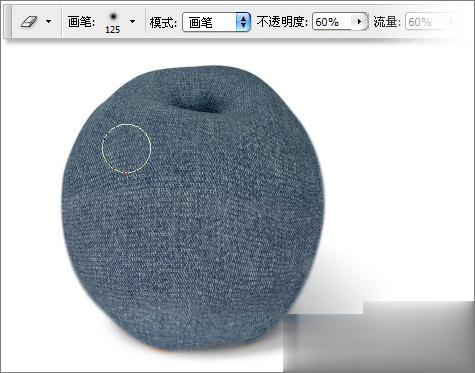Image resolution: width=475 pixels, height=373 pixels.
Task: Click the brush preview thumbnail sized 125
Action: (x=113, y=22)
